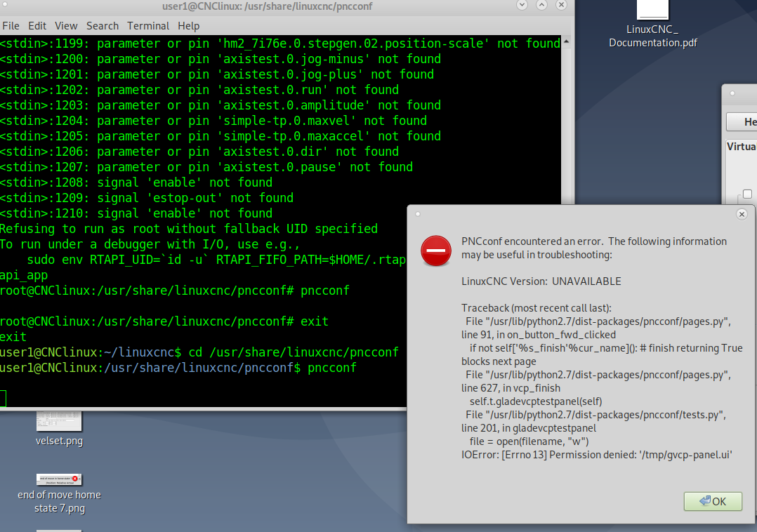Click 'Refusing to run as root' terminal line

(x=189, y=229)
